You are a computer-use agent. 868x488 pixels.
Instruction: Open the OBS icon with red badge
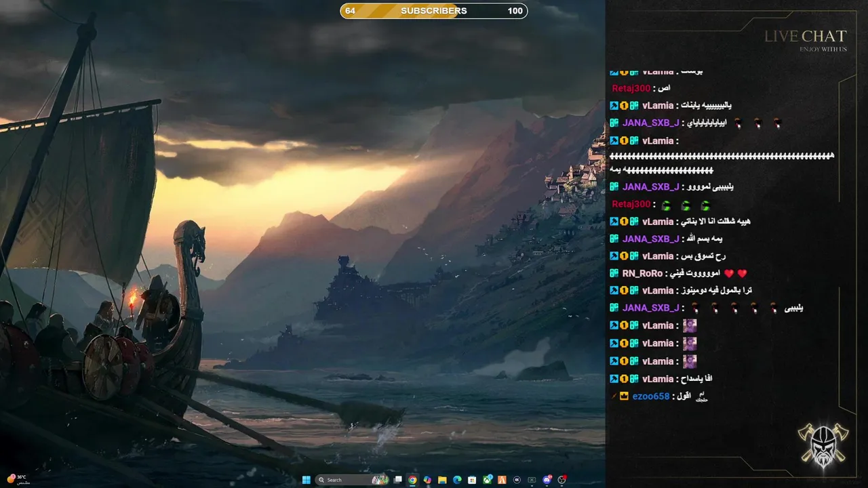[561, 480]
